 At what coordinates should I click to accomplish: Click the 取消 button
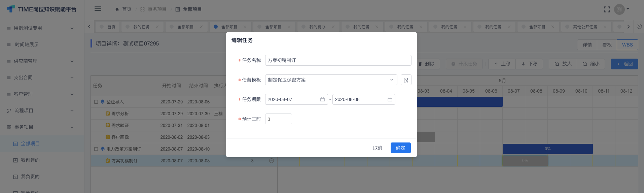(378, 148)
